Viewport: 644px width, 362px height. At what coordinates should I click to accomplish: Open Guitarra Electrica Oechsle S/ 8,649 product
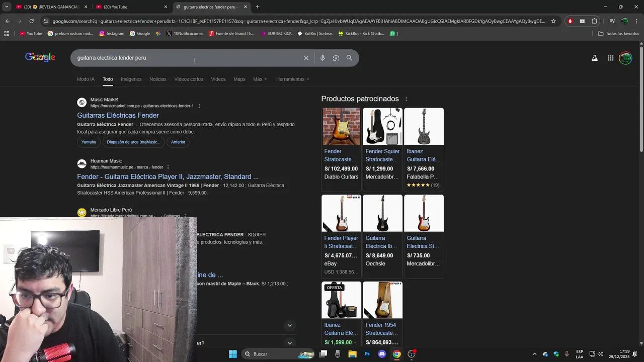[382, 236]
